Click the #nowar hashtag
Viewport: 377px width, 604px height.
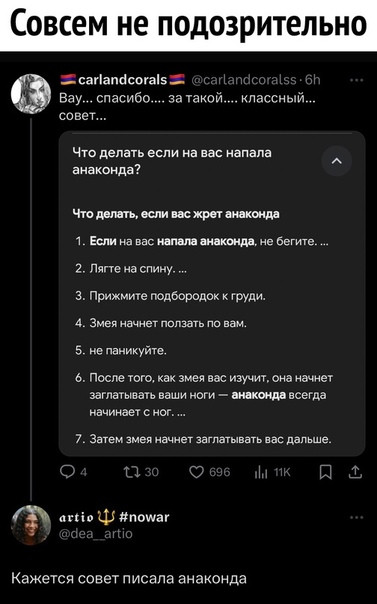(144, 517)
